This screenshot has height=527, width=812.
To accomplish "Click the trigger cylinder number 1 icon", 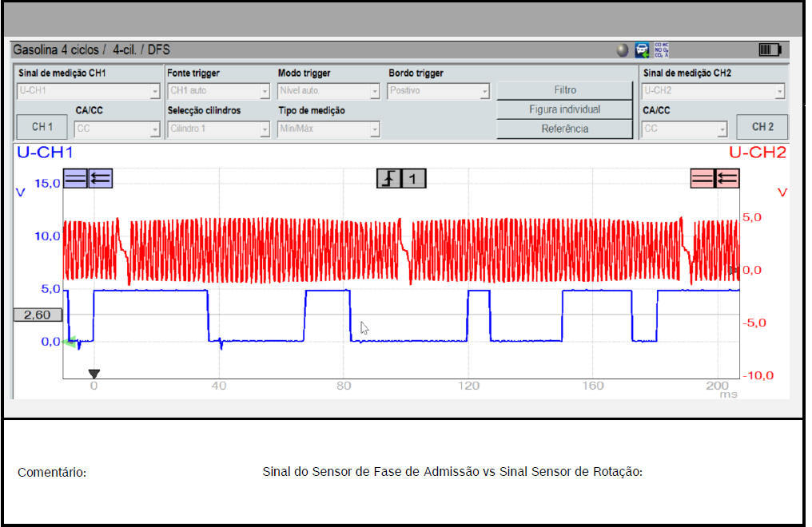I will (413, 178).
